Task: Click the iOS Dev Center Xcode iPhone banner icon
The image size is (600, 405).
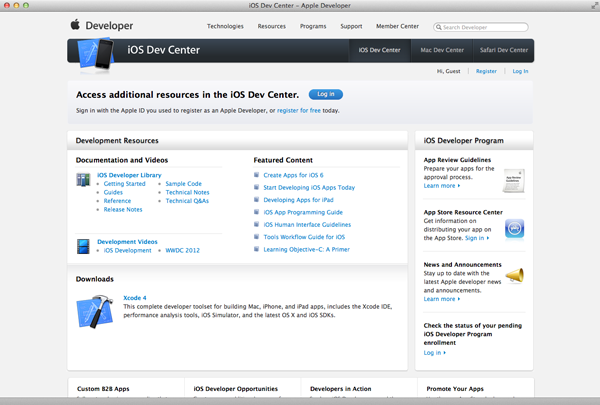Action: (96, 54)
